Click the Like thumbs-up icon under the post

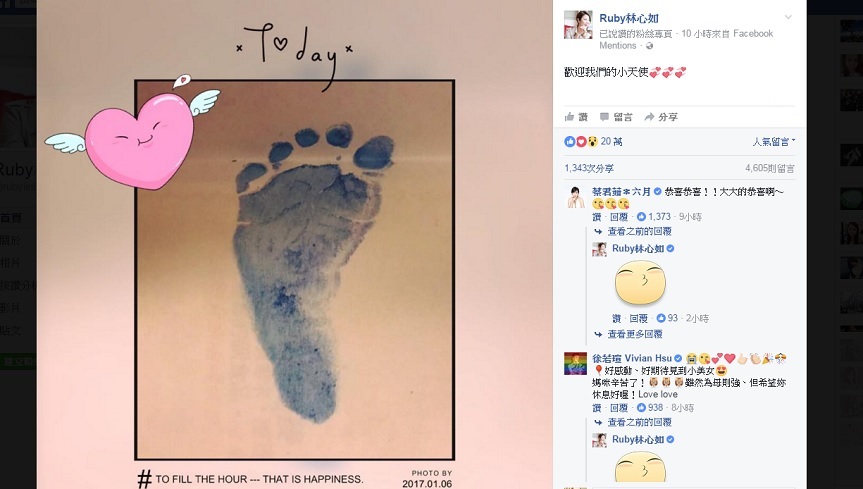point(570,117)
